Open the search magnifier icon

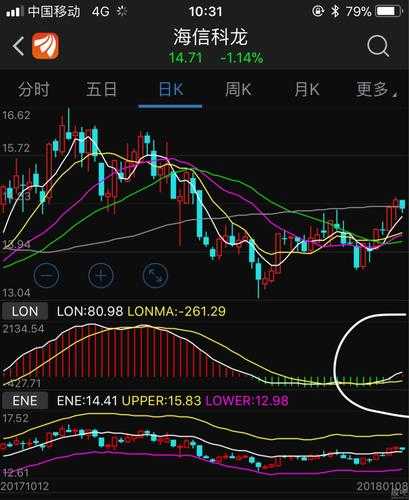(378, 46)
